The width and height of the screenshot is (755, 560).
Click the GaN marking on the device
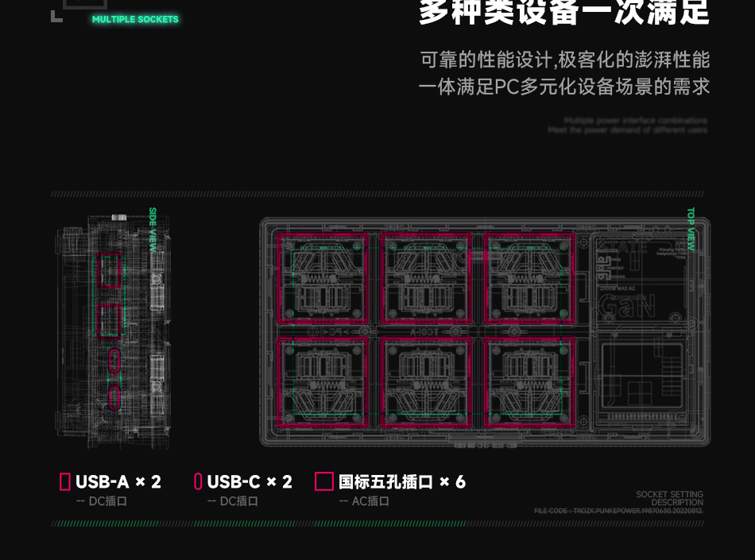click(626, 306)
